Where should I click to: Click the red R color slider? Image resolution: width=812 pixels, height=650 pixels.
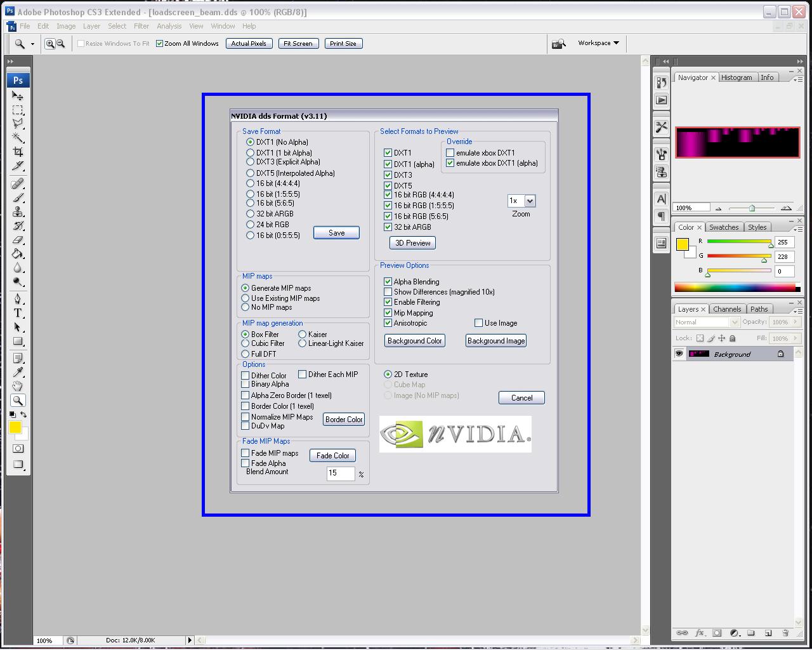tap(738, 242)
